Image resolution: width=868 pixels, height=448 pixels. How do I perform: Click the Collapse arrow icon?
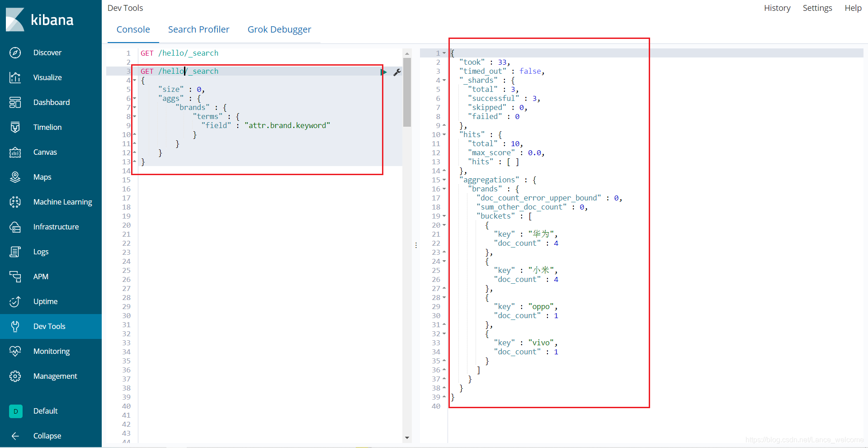coord(15,436)
